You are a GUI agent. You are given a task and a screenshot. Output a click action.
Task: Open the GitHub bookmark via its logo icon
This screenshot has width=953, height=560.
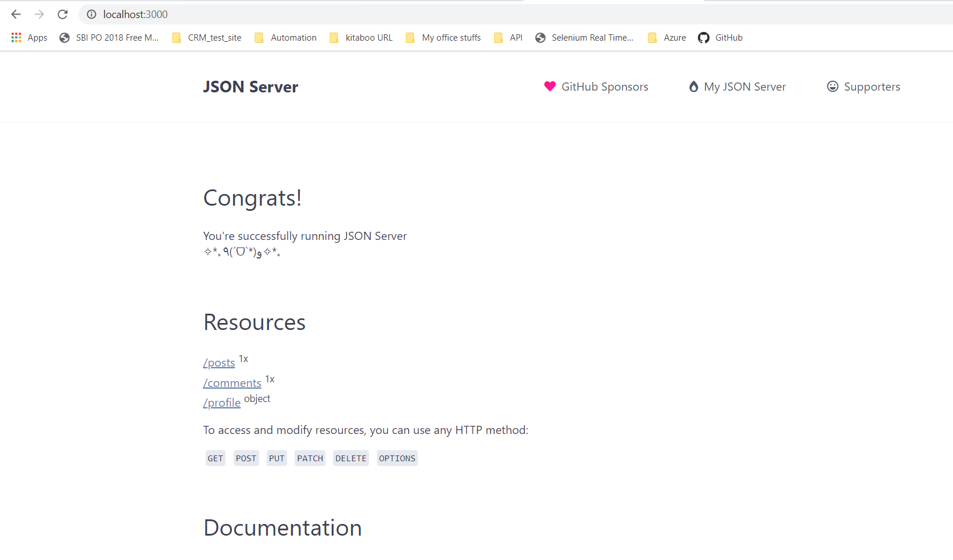(x=704, y=38)
